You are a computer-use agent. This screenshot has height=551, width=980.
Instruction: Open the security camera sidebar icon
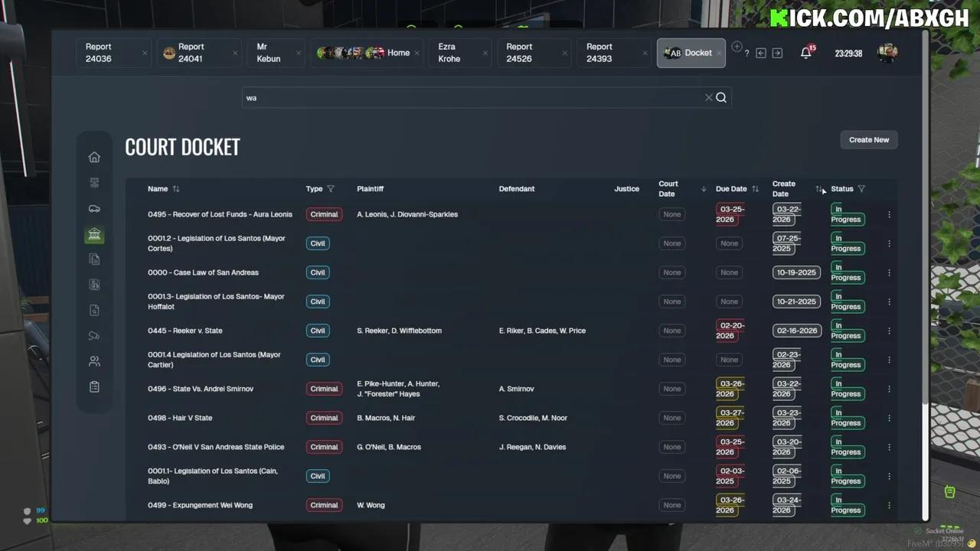pos(94,336)
